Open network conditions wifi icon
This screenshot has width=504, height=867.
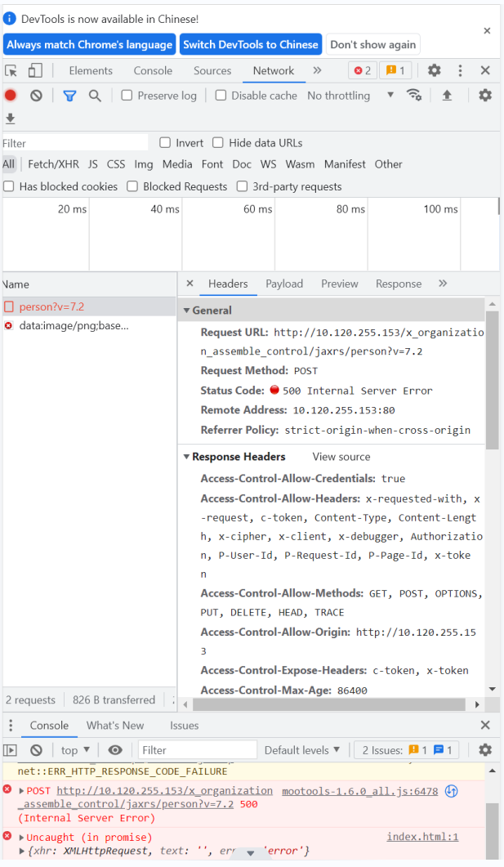414,95
